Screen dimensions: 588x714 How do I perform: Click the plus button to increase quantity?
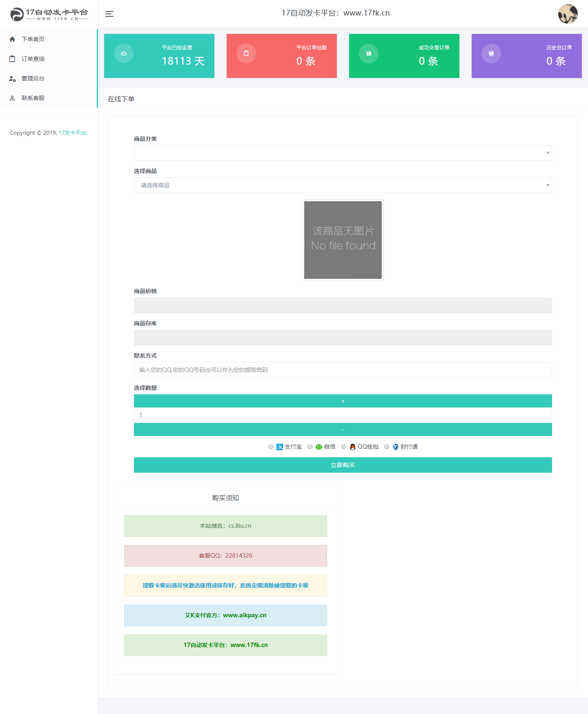click(343, 401)
